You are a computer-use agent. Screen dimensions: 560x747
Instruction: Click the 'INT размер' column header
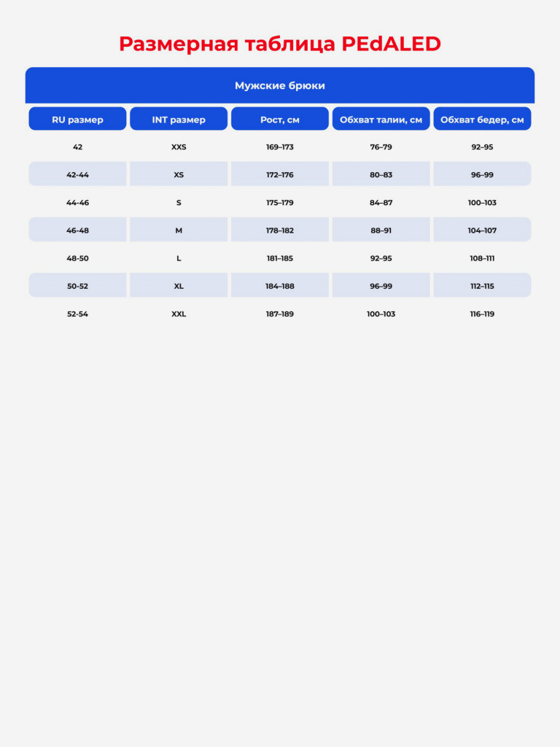(x=179, y=119)
